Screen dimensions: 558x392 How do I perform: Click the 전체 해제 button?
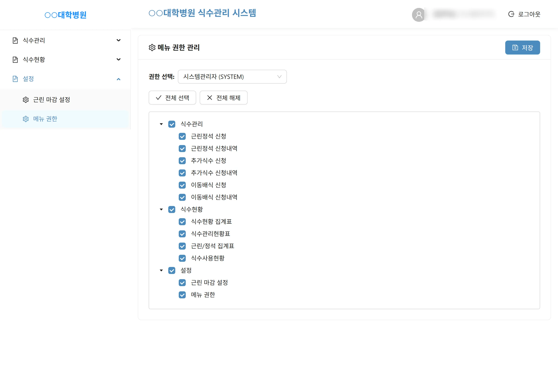coord(223,98)
